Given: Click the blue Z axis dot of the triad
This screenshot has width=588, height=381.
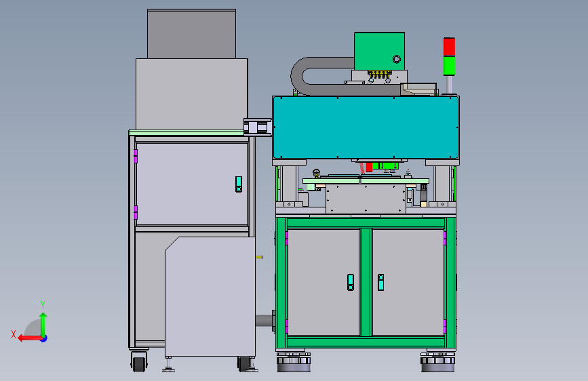Looking at the screenshot, I should [x=44, y=338].
